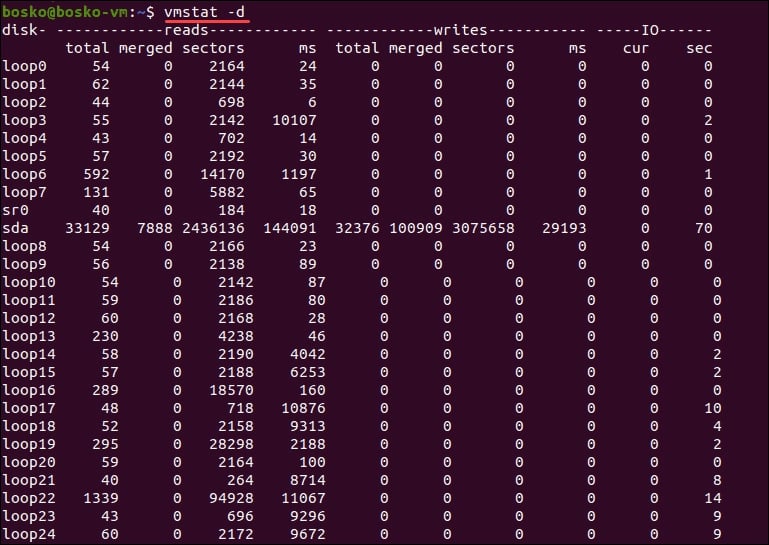Select the loop0 disk name
Viewport: 769px width, 545px height.
pos(25,66)
